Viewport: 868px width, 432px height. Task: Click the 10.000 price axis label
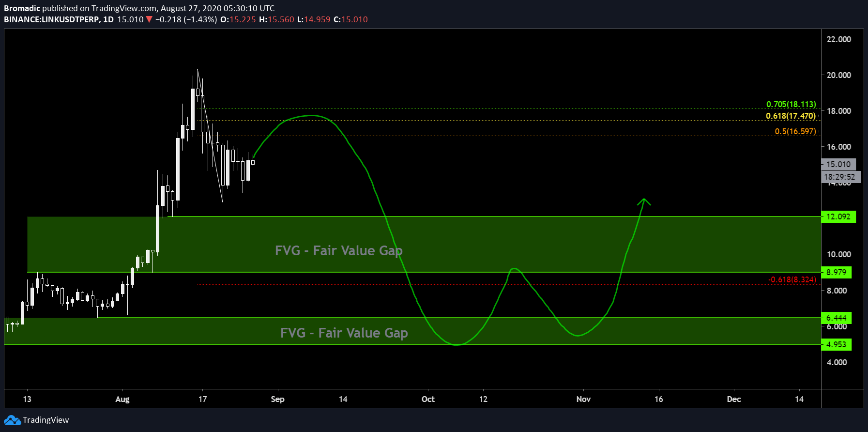click(x=838, y=254)
